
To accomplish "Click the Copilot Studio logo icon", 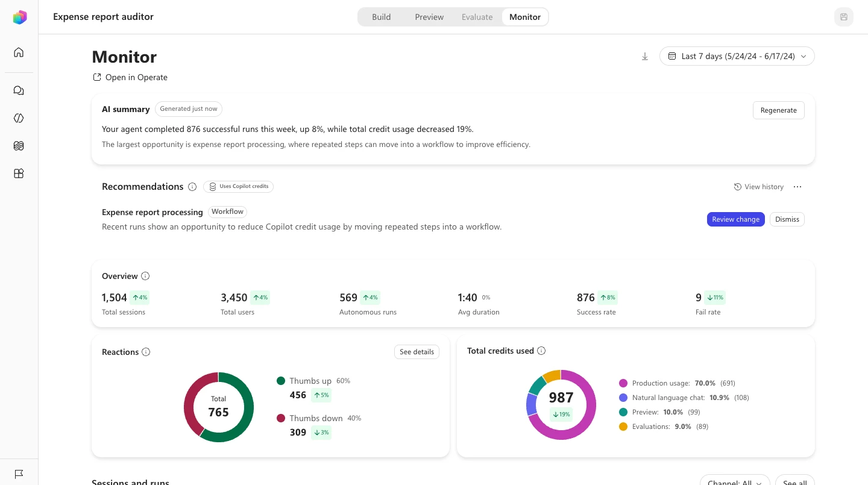I will (19, 17).
